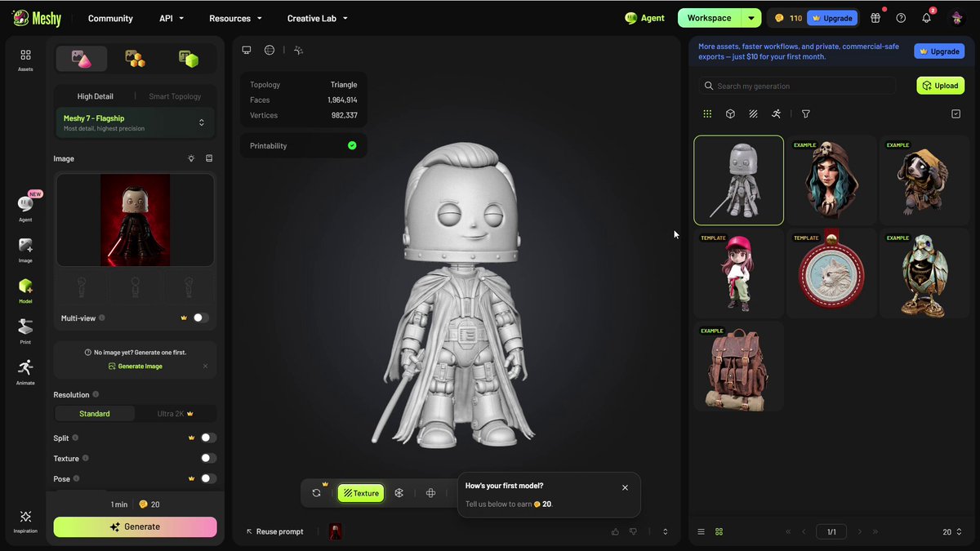Open the user avatar menu
This screenshot has width=980, height=551.
(x=956, y=18)
